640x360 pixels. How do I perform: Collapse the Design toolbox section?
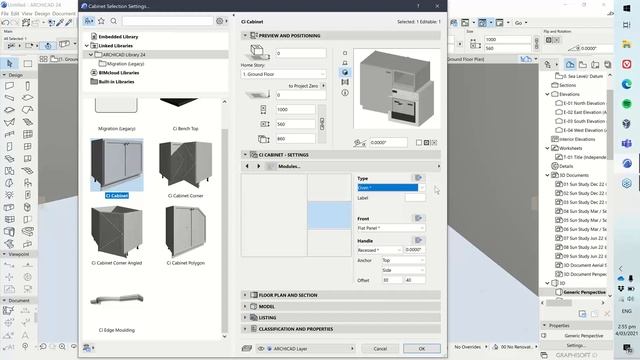pyautogui.click(x=4, y=75)
